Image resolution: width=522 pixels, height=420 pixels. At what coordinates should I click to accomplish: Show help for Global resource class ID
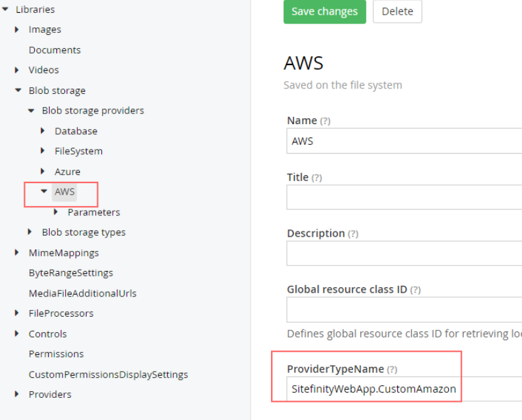click(x=415, y=290)
